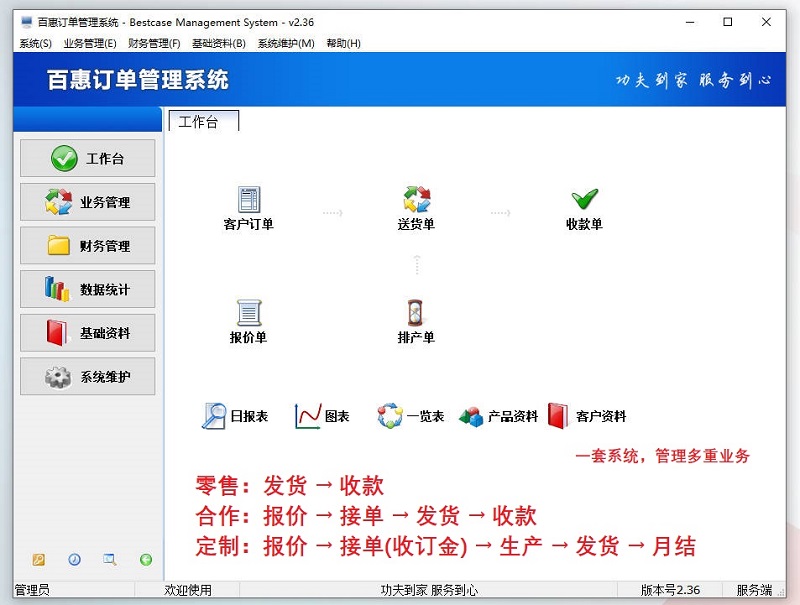Click the green back arrow icon in sidebar footer
This screenshot has height=605, width=800.
click(146, 560)
